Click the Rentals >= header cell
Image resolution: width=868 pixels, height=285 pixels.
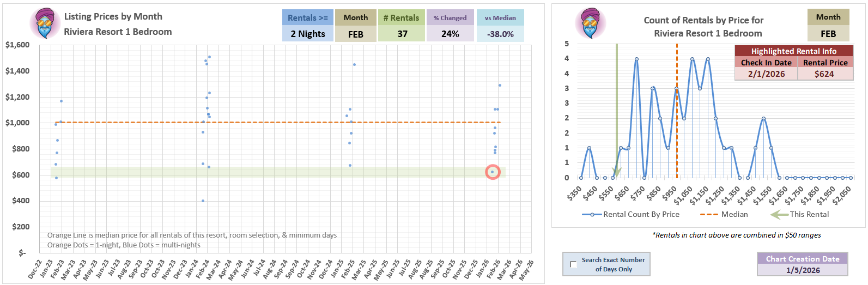307,17
